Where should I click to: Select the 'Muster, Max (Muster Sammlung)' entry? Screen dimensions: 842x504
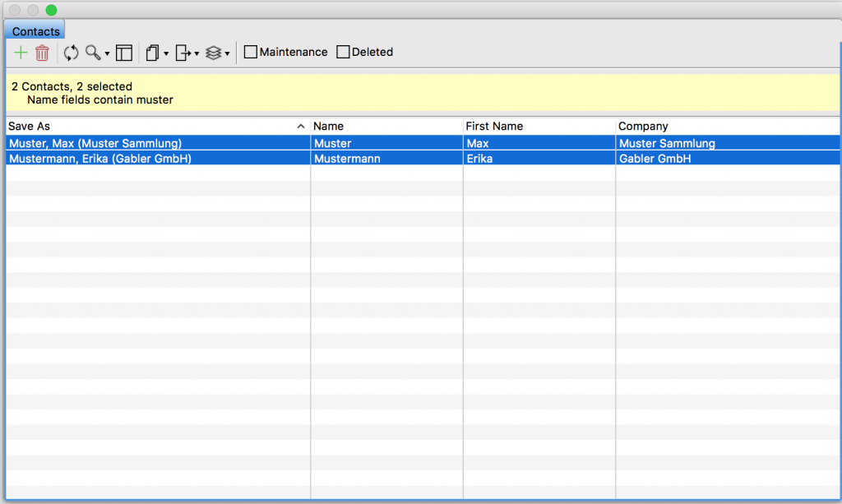(158, 143)
